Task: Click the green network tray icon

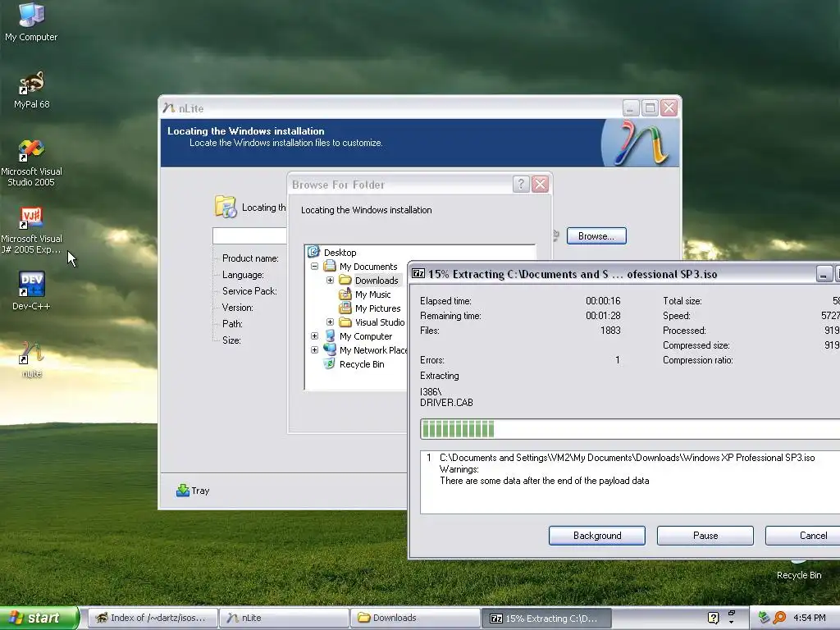Action: click(x=764, y=618)
